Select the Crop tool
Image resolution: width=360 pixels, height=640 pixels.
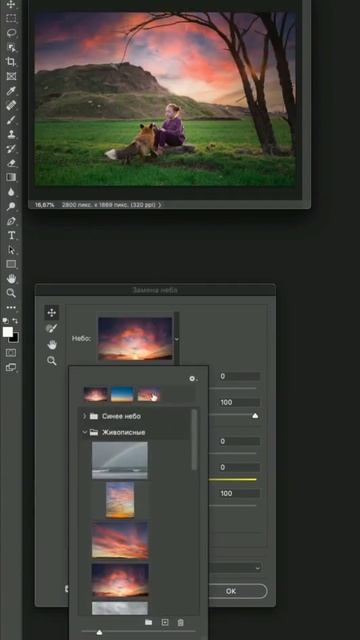tap(11, 62)
